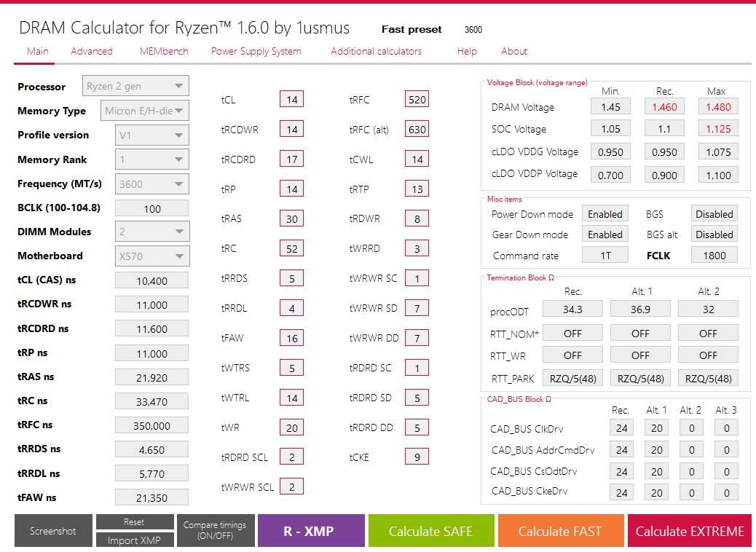756x552 pixels.
Task: Click cLDO VDDP Voltage max value 1.100
Action: coord(718,175)
